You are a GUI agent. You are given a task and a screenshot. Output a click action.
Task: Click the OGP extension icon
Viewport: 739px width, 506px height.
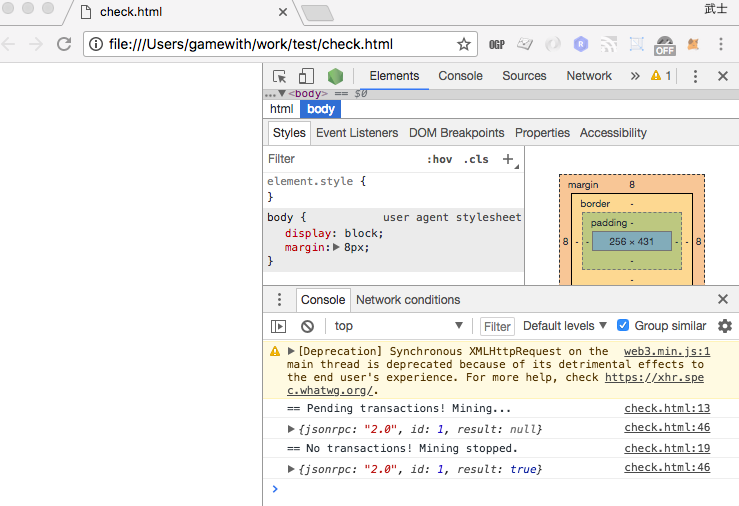(497, 44)
